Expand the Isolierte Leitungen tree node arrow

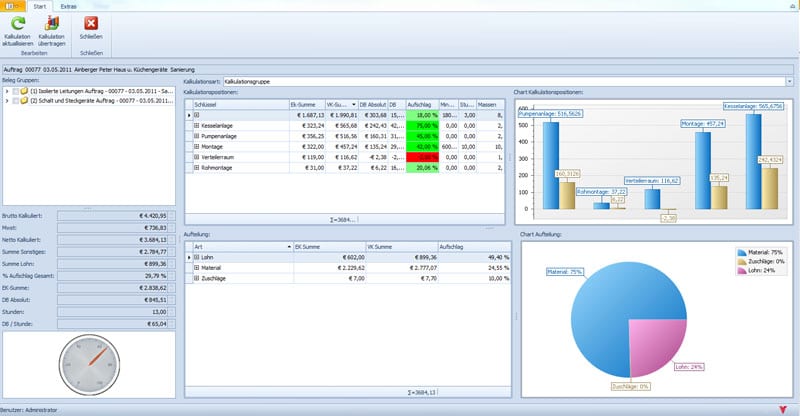point(6,90)
